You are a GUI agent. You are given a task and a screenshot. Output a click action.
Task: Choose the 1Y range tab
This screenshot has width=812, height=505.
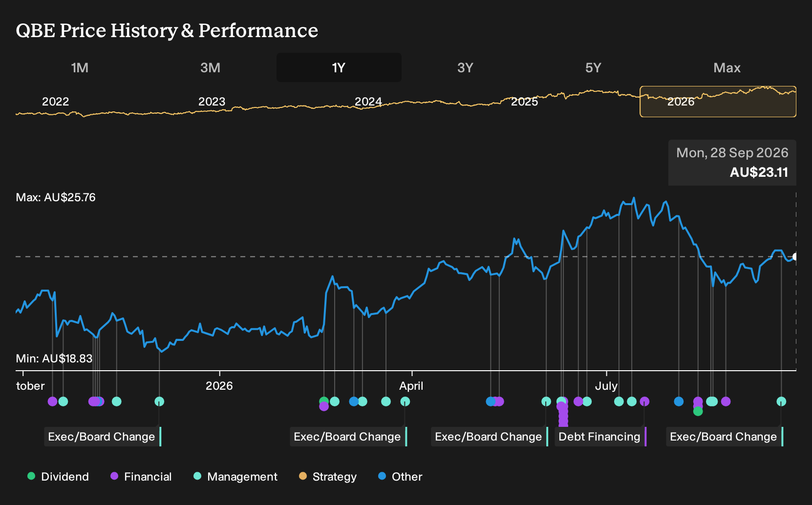(339, 67)
